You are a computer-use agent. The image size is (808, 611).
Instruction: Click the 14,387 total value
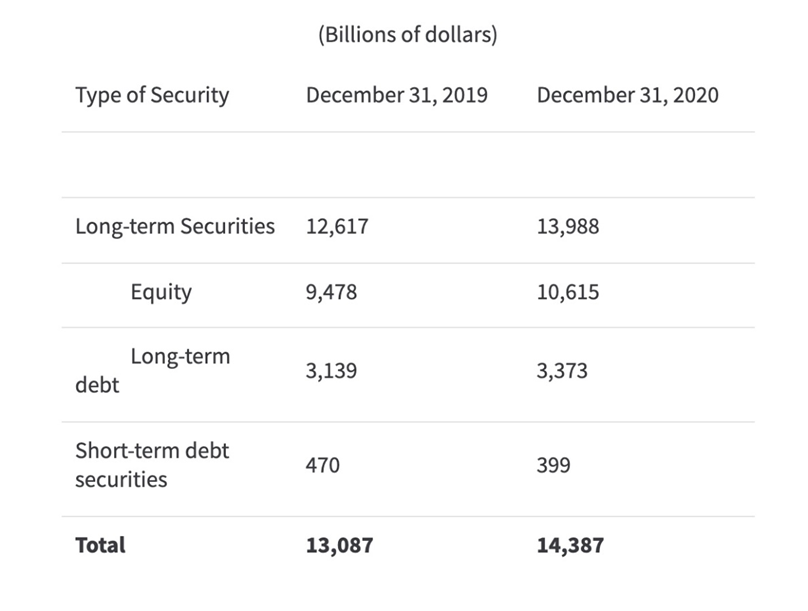(x=570, y=546)
